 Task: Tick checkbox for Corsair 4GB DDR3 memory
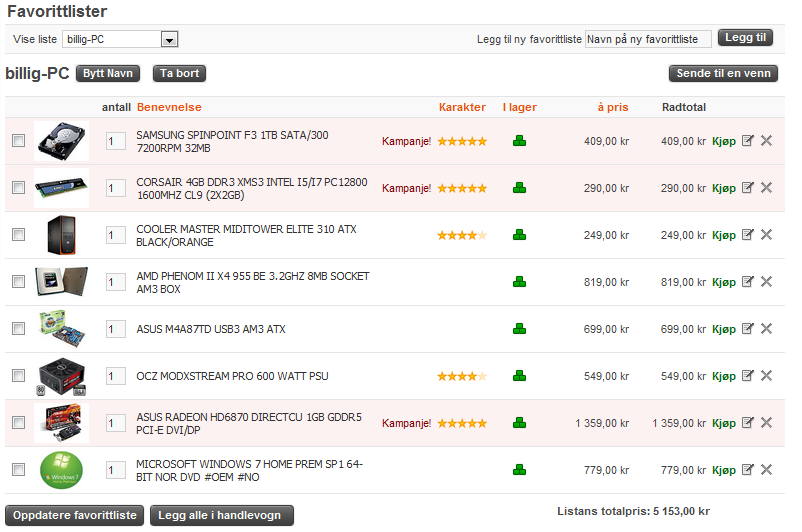coord(18,188)
